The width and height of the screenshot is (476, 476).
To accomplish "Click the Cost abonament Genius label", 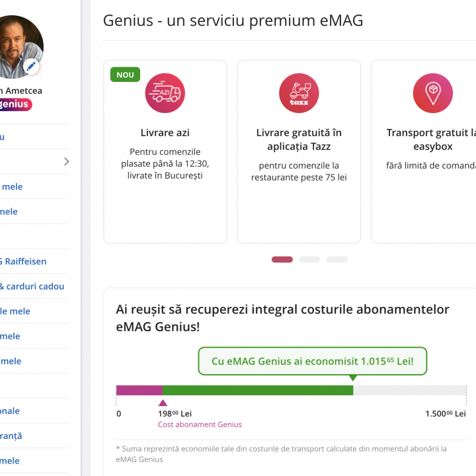I will pos(200,424).
